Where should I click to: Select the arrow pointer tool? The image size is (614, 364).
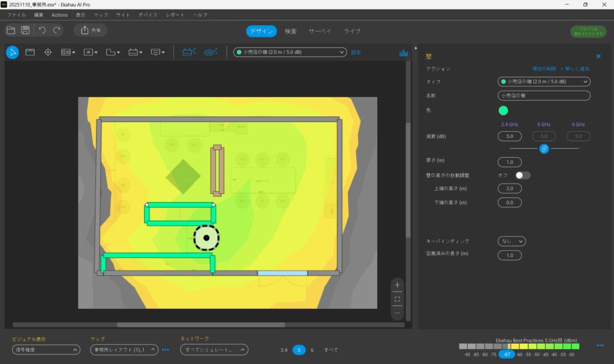pyautogui.click(x=12, y=52)
